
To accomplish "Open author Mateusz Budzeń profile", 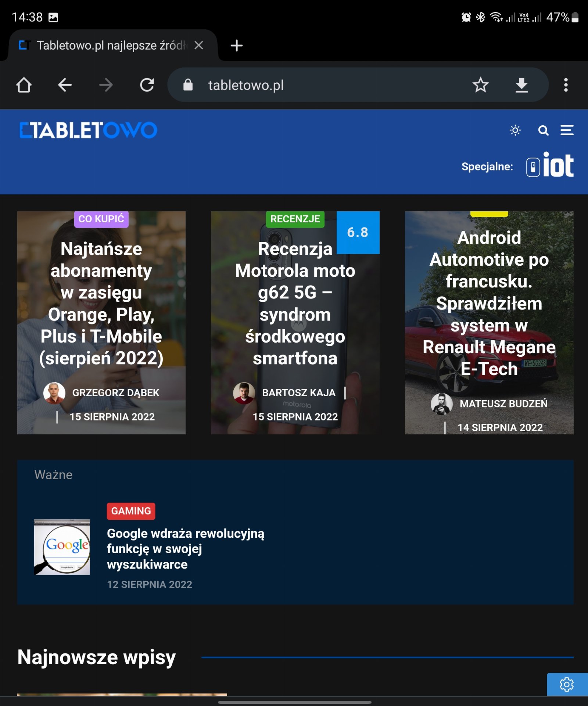I will coord(503,404).
